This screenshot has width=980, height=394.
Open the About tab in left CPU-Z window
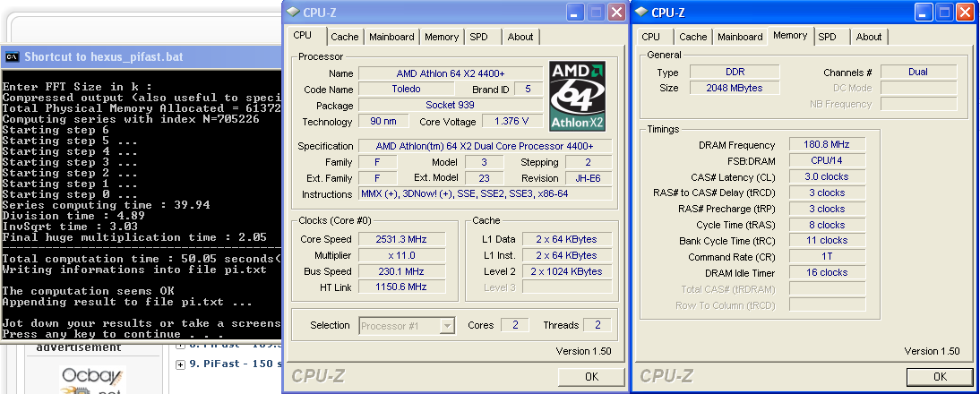pos(520,37)
